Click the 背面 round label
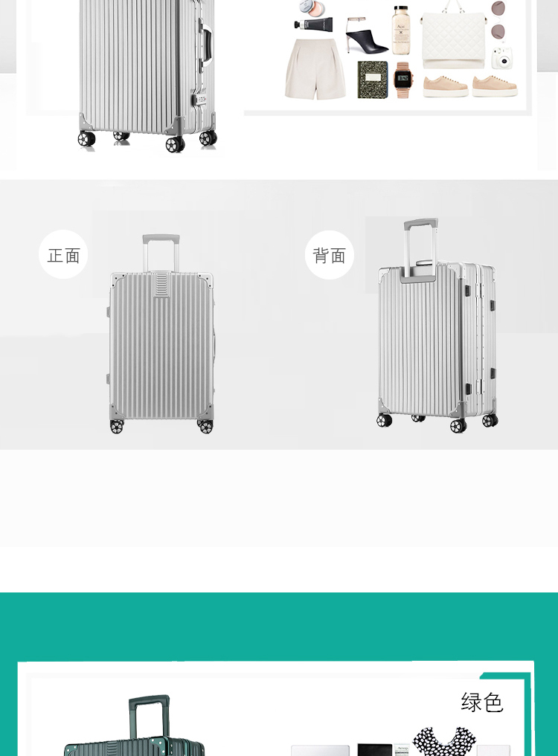 coord(329,254)
